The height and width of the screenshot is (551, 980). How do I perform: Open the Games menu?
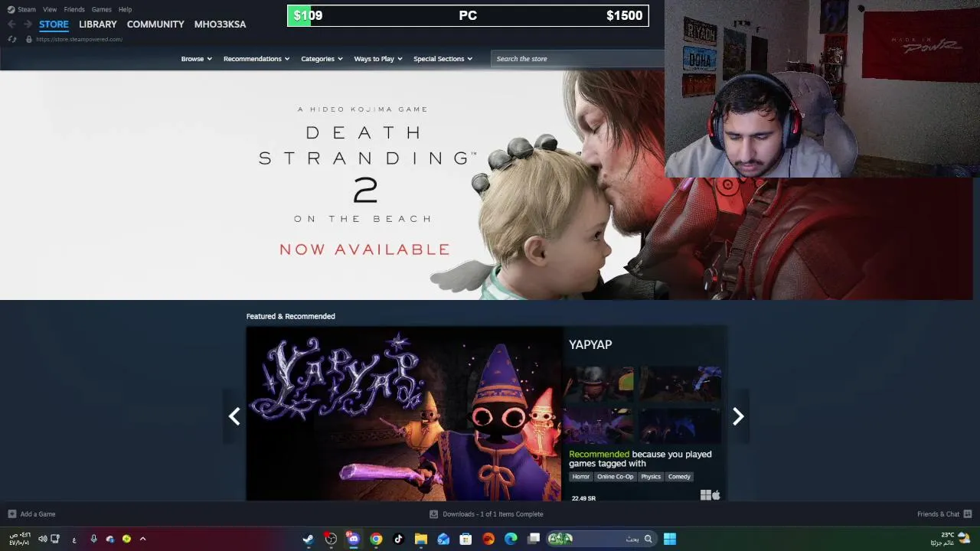101,9
